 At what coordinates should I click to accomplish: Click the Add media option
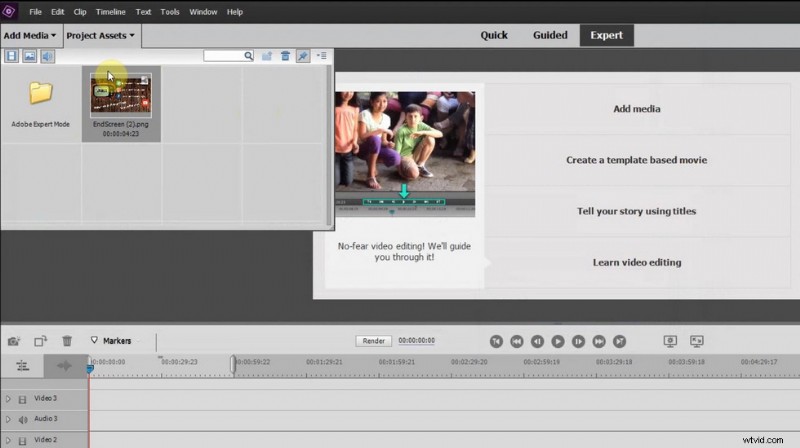coord(637,109)
